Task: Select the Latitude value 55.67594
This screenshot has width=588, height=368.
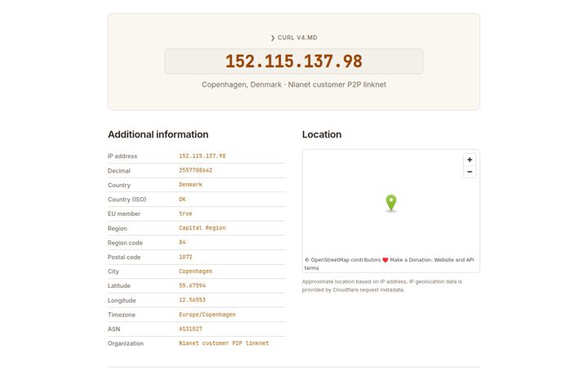Action: tap(192, 285)
